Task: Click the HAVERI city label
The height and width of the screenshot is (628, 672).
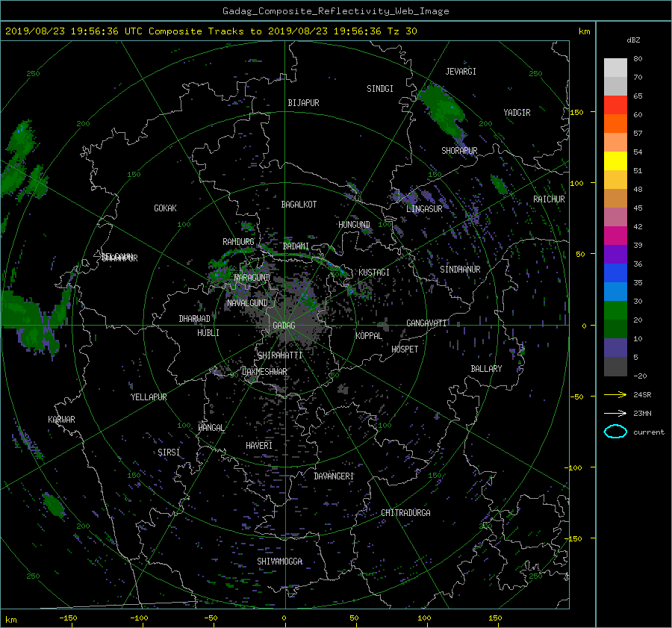Action: (x=259, y=446)
